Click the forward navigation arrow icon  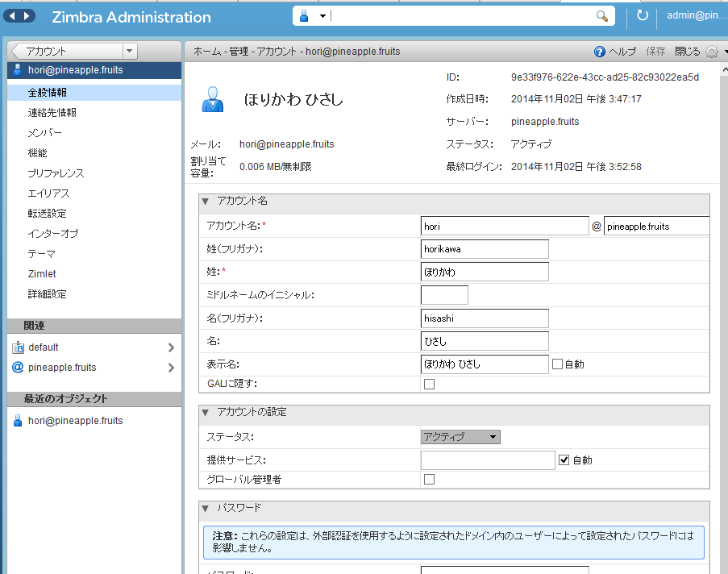pyautogui.click(x=27, y=16)
